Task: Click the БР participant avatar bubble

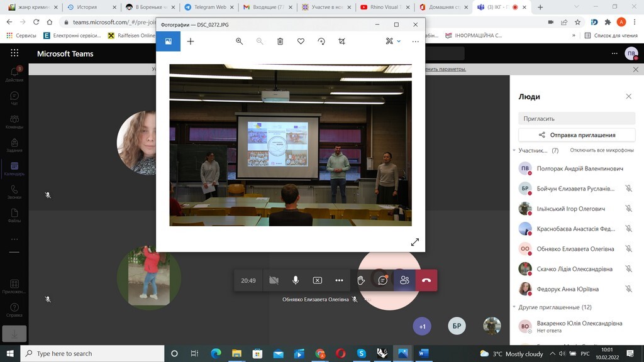Action: click(x=457, y=326)
